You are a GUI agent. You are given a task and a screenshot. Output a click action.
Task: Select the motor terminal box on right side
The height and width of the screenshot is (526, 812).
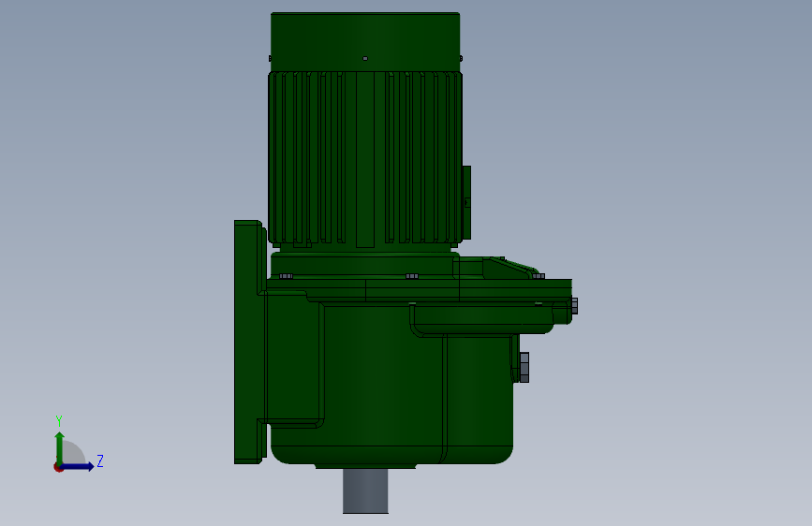click(x=466, y=203)
